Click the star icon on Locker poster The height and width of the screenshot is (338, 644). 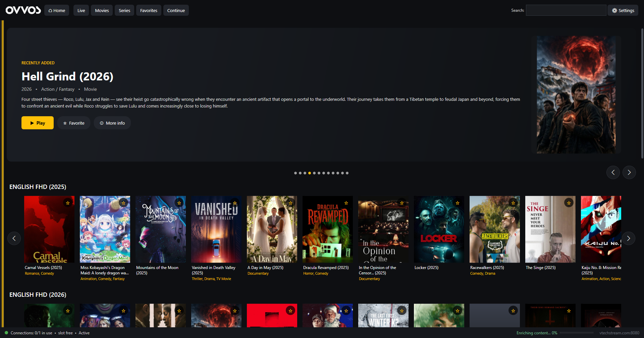[x=458, y=203]
